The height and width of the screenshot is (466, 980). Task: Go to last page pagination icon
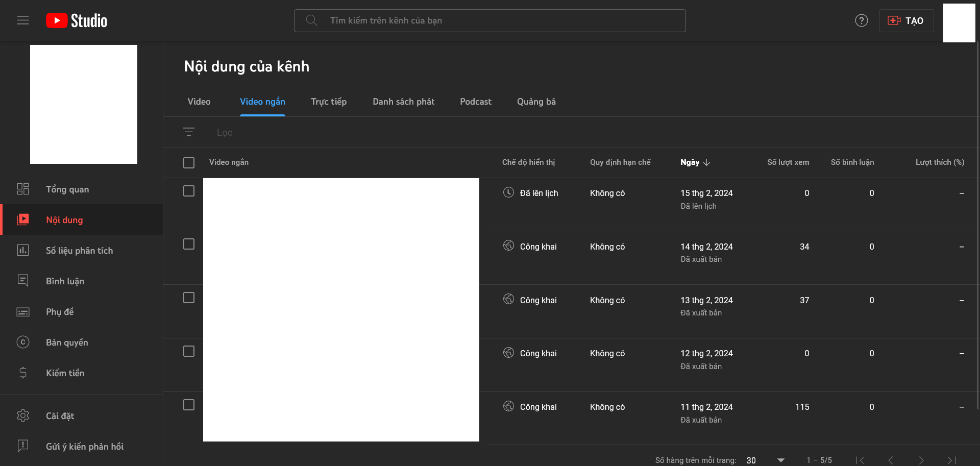pyautogui.click(x=952, y=460)
